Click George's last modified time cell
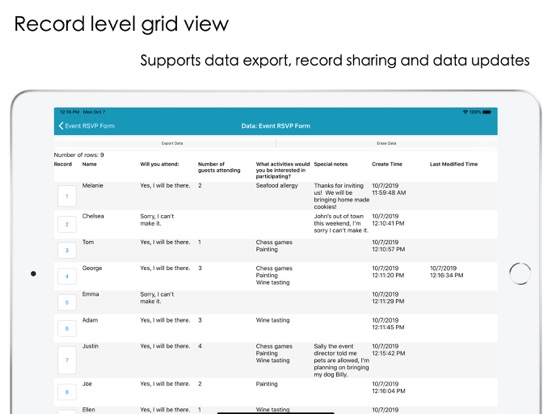 coord(446,272)
